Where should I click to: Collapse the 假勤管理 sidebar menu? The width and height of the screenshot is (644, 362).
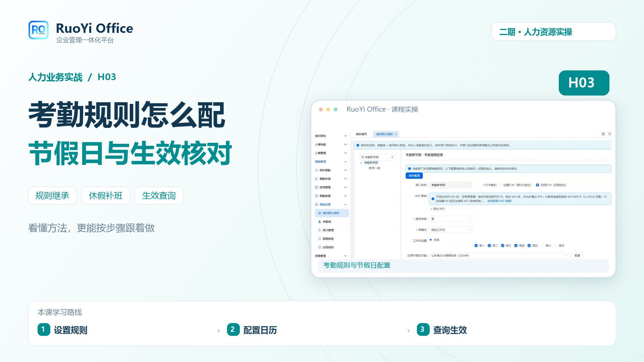pos(331,162)
